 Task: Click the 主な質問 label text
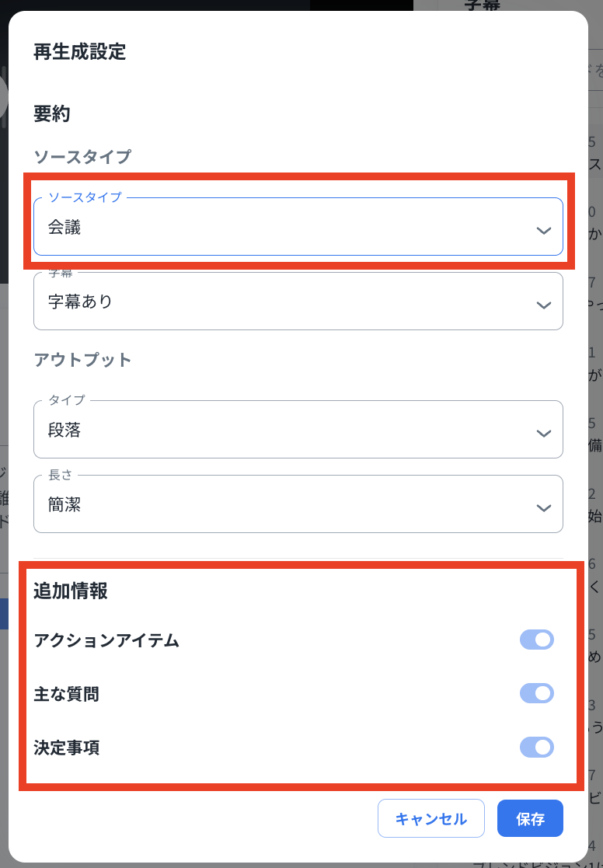click(x=66, y=694)
